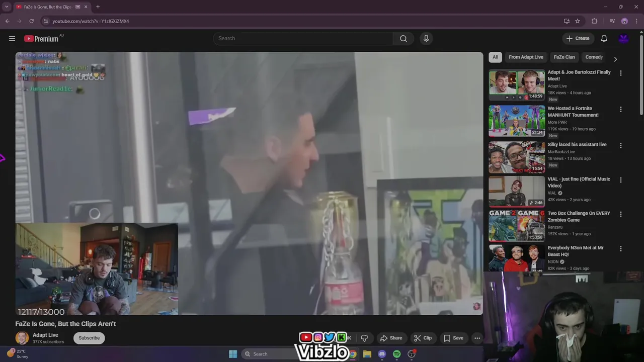Open Spotify from the taskbar

click(396, 354)
